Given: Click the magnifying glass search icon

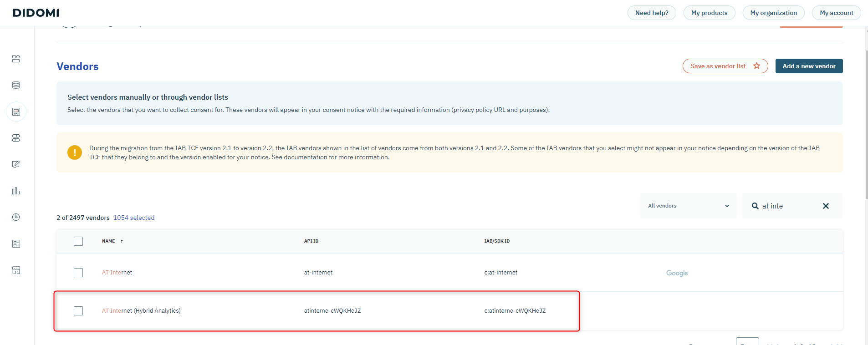Looking at the screenshot, I should click(x=755, y=206).
